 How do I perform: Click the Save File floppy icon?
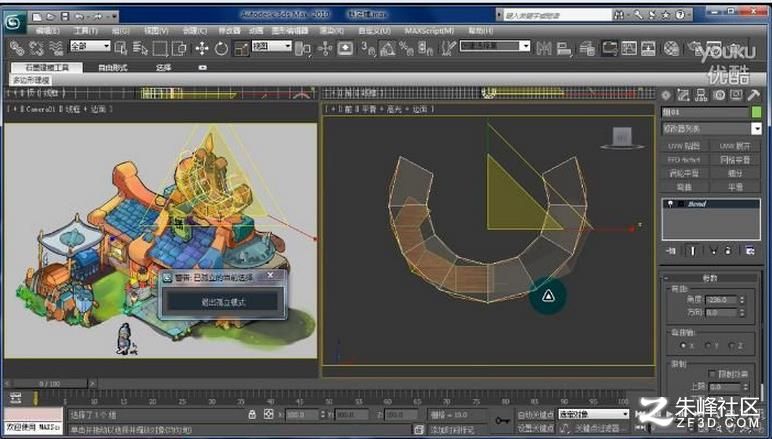65,17
